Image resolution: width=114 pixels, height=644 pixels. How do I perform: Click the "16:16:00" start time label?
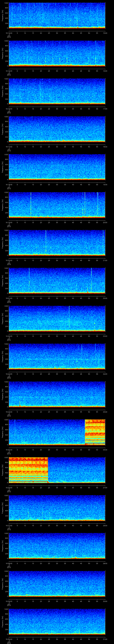(x=9, y=109)
